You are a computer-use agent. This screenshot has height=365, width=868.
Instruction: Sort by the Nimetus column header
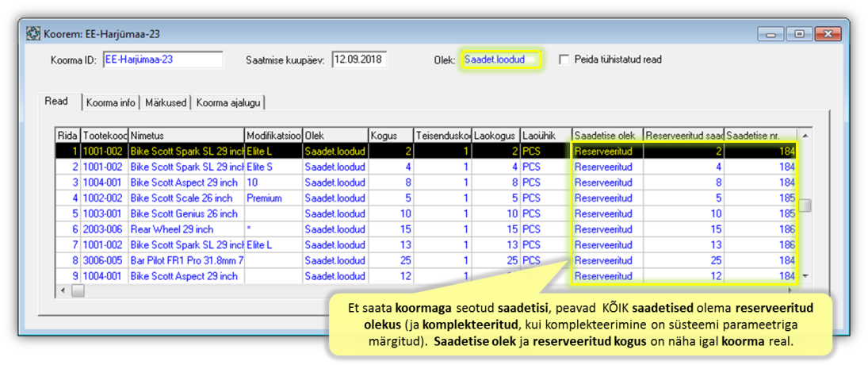186,136
